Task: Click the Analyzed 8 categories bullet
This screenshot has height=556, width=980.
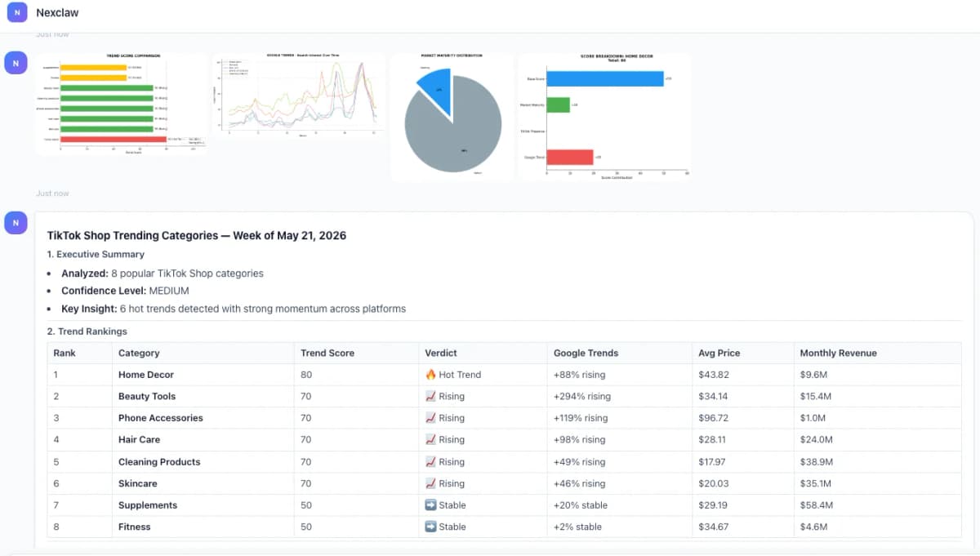Action: pos(163,274)
